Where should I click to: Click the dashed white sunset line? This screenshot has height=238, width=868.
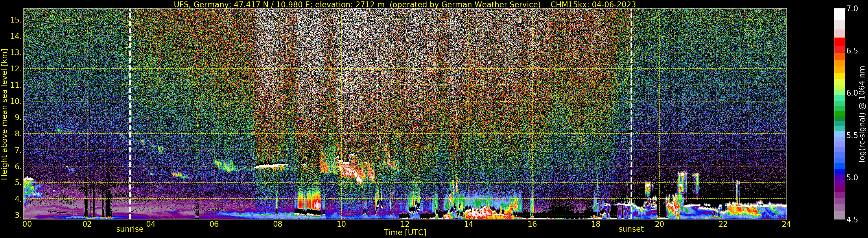(x=631, y=114)
